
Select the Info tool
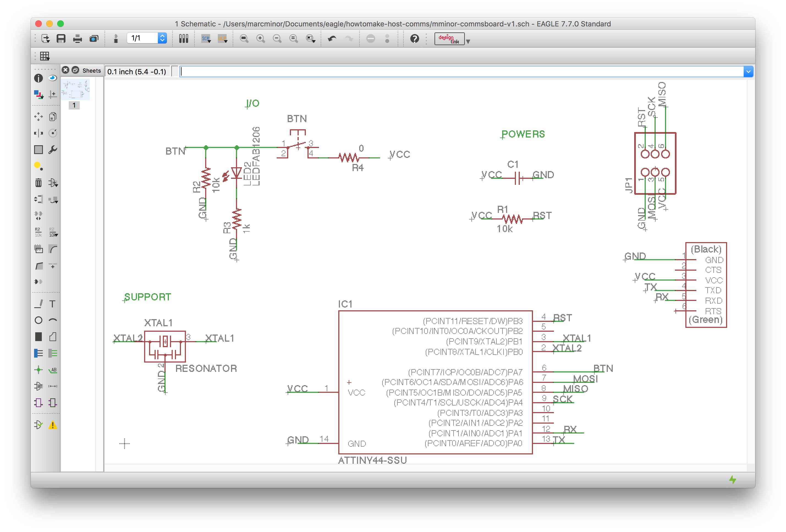click(x=39, y=78)
